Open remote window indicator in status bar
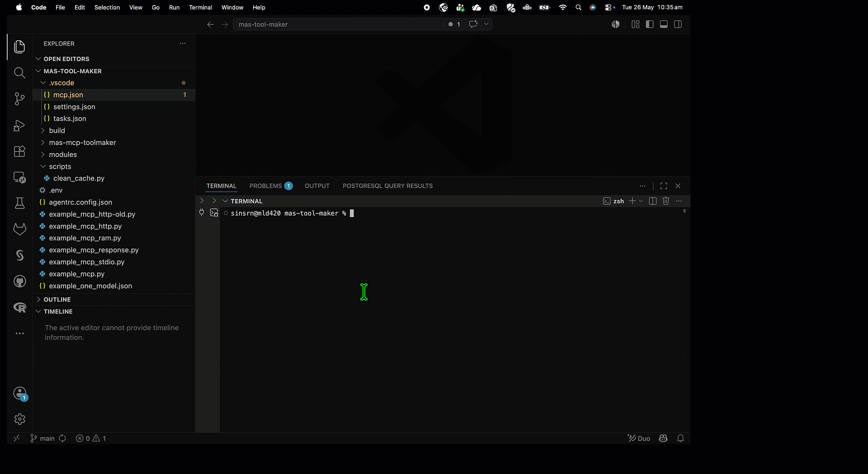The width and height of the screenshot is (868, 474). (17, 438)
